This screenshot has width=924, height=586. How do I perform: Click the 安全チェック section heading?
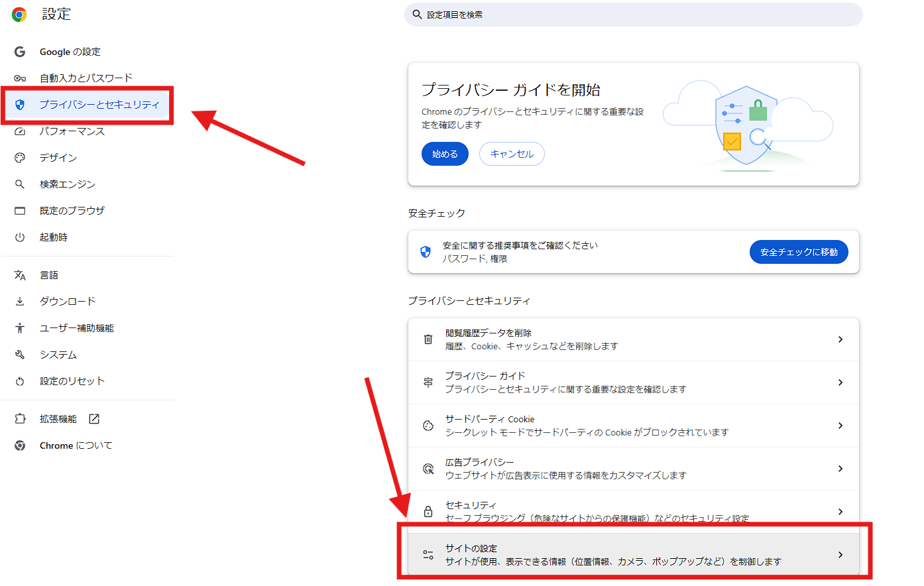pyautogui.click(x=437, y=213)
